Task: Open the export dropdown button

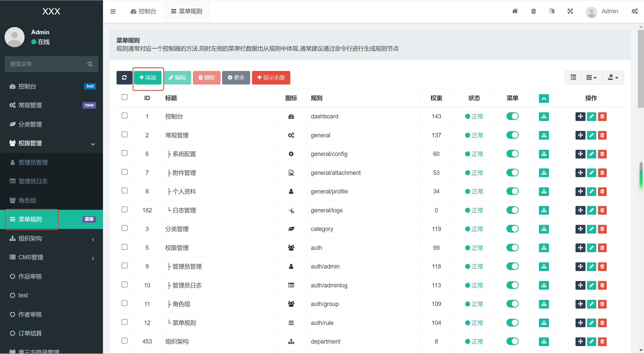Action: pos(613,78)
